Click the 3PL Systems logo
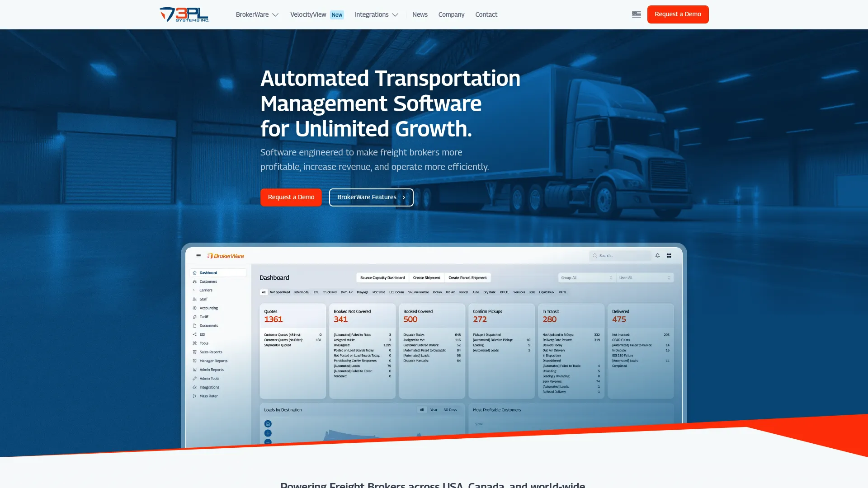 184,14
